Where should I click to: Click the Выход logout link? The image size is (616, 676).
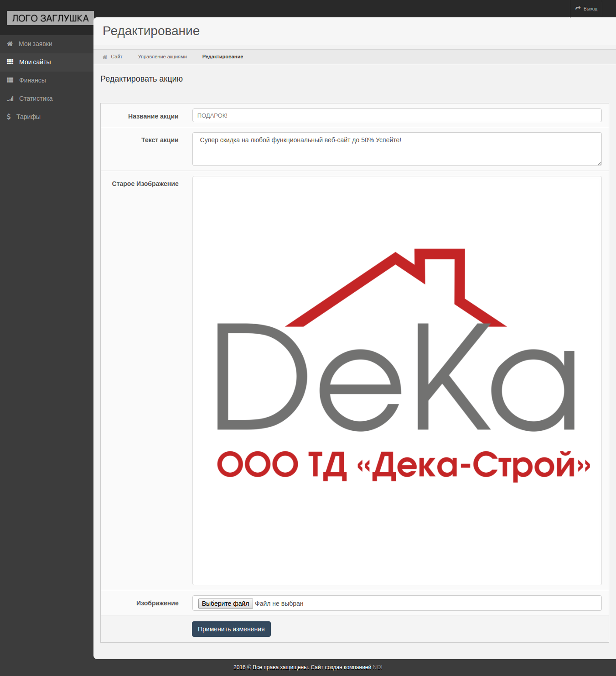point(586,9)
